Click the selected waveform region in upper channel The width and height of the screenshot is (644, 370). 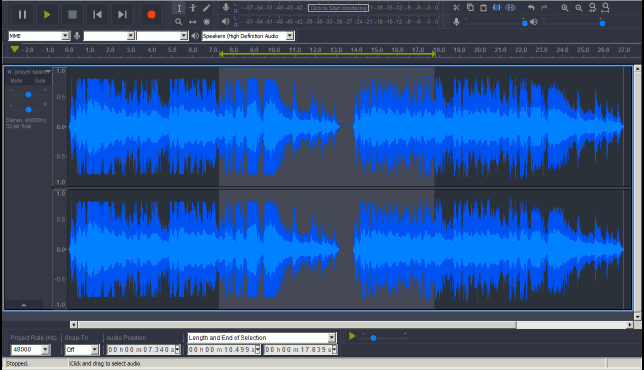tap(327, 126)
